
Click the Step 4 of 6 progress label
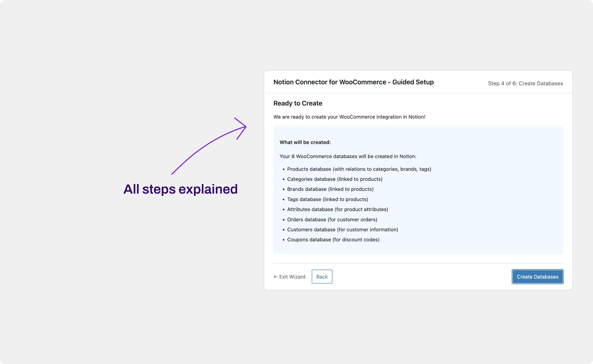point(525,83)
